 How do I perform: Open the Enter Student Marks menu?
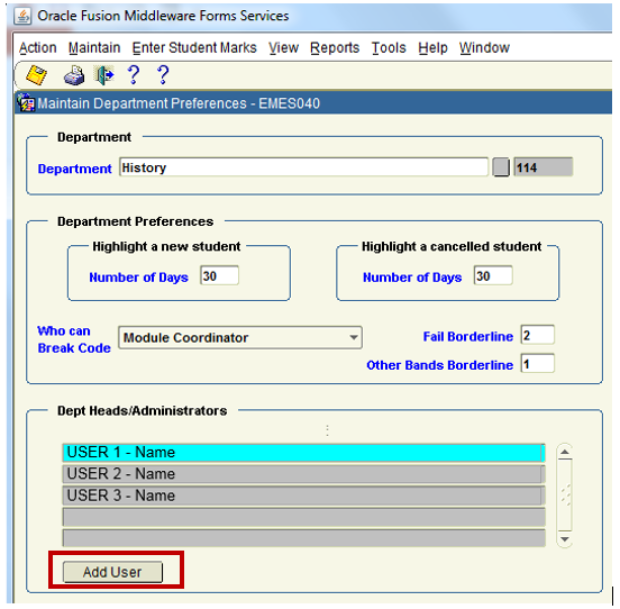click(x=194, y=48)
